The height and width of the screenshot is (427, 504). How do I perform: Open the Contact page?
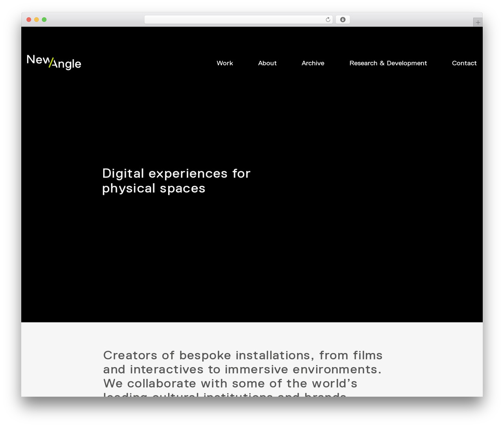pos(464,63)
